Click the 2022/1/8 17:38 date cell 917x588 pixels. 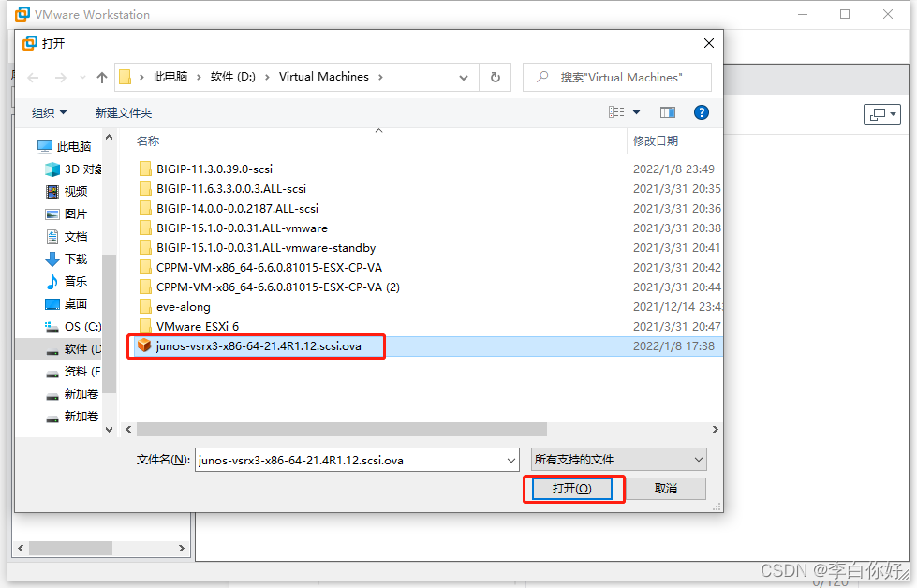(x=673, y=346)
